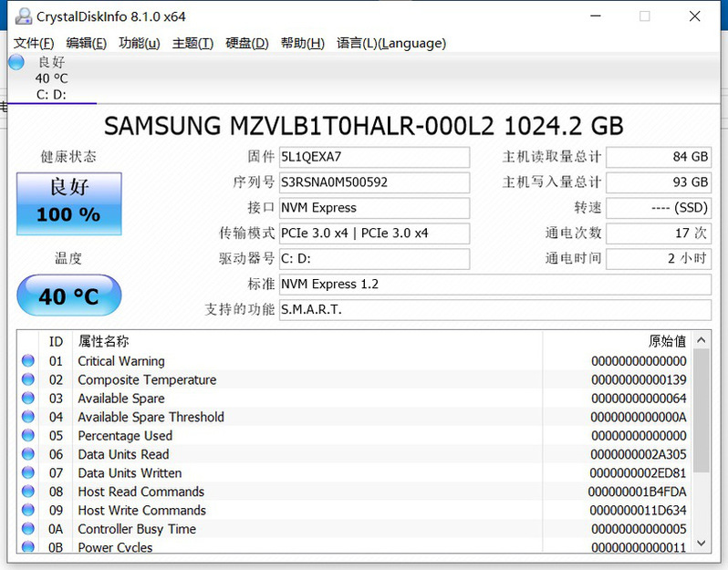Click the status orb for Composite Temperature row
This screenshot has height=570, width=728.
click(x=28, y=379)
